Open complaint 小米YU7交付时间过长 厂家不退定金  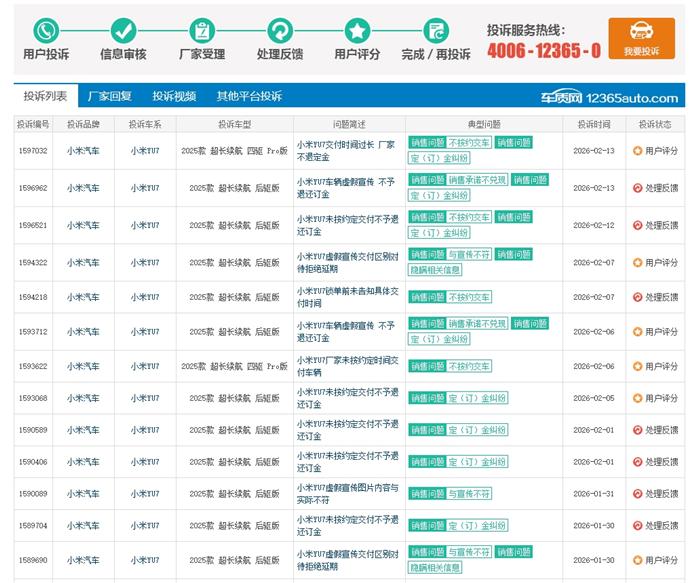(x=346, y=151)
